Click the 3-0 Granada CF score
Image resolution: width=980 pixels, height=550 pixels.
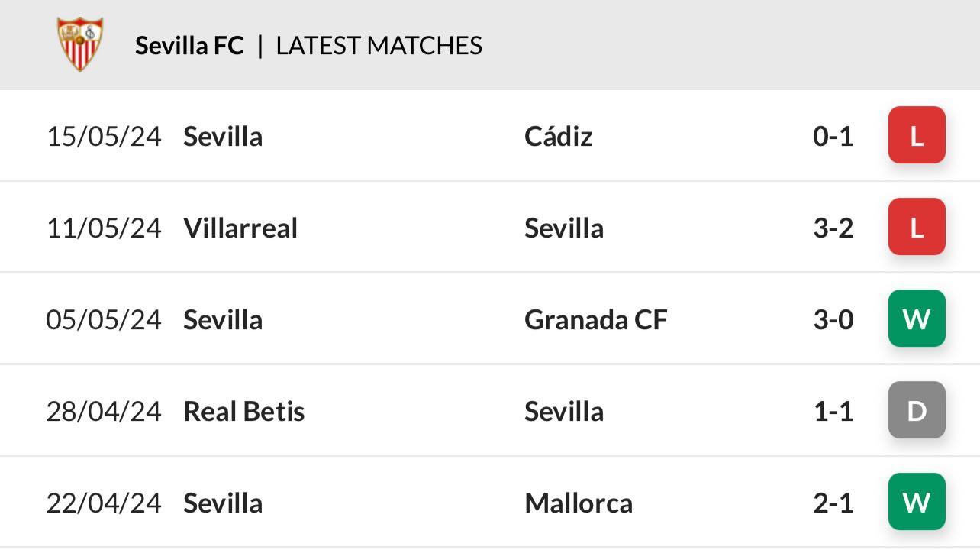pos(833,319)
